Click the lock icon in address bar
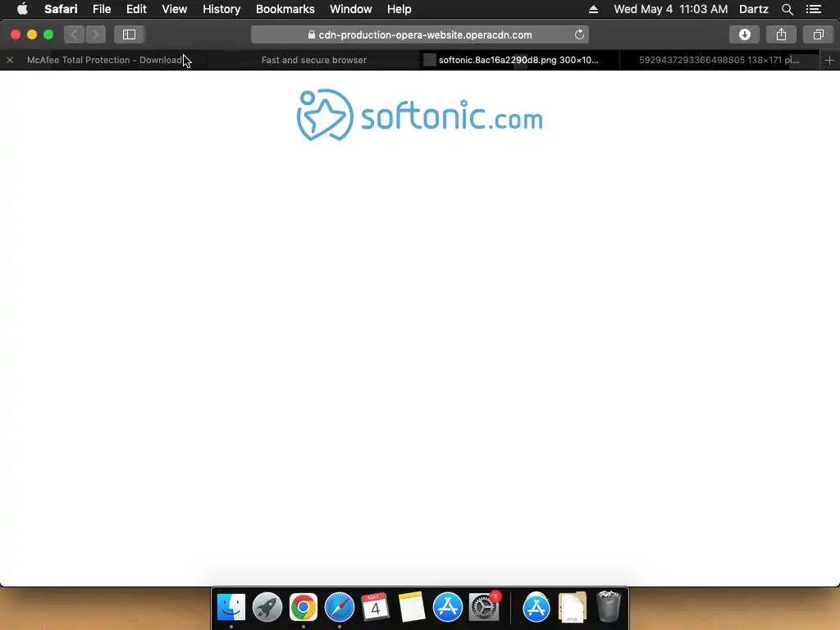This screenshot has width=840, height=630. (x=311, y=34)
